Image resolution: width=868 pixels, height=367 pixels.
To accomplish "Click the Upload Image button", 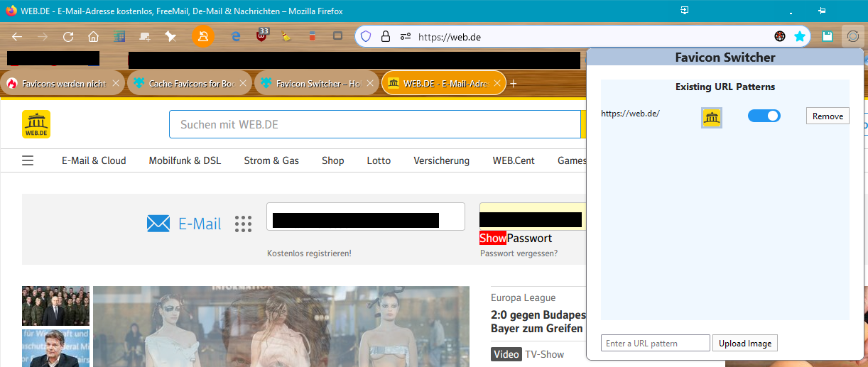I will pyautogui.click(x=745, y=343).
